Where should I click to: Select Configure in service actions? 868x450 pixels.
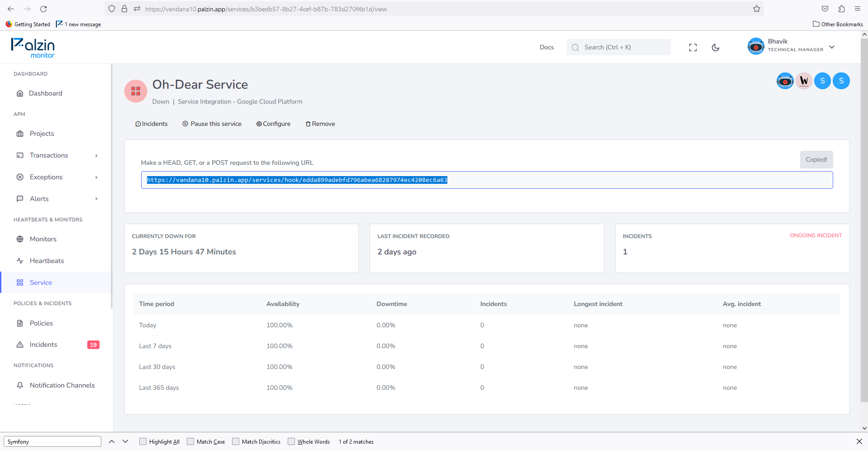coord(274,124)
